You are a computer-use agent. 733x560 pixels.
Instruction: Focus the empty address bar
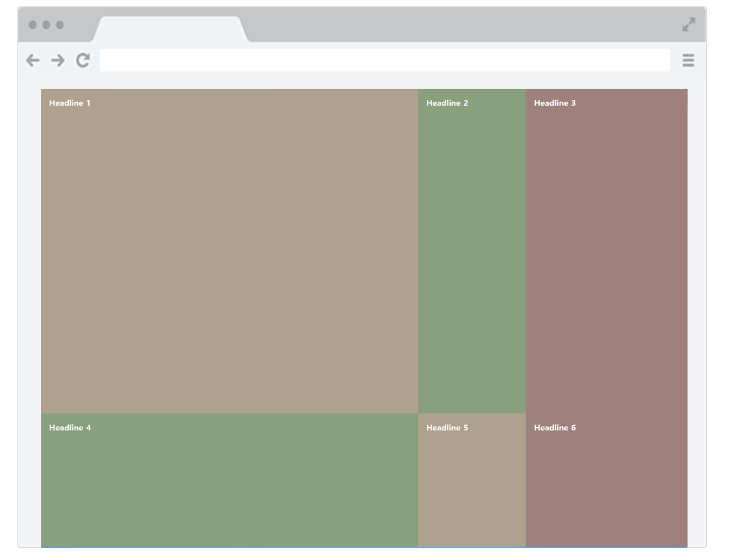tap(384, 60)
